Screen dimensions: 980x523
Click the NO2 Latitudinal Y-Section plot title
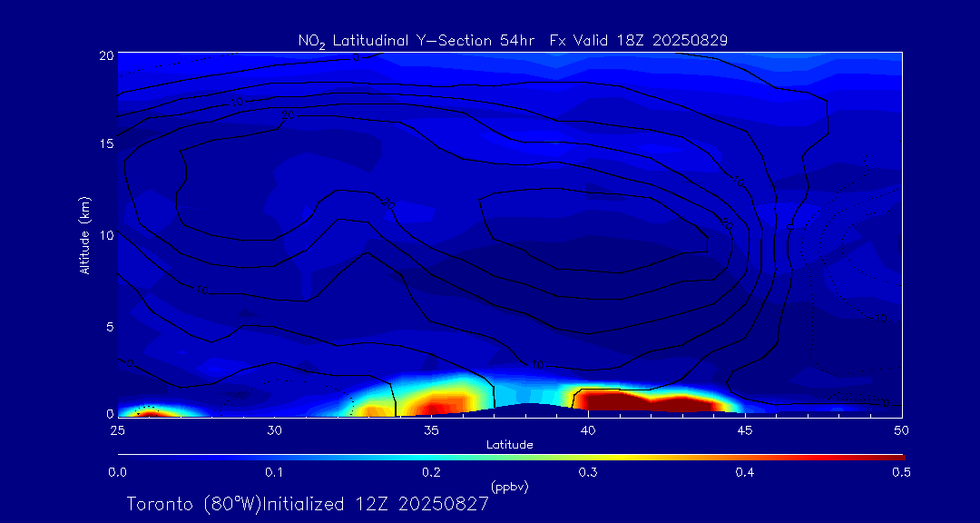tap(513, 41)
